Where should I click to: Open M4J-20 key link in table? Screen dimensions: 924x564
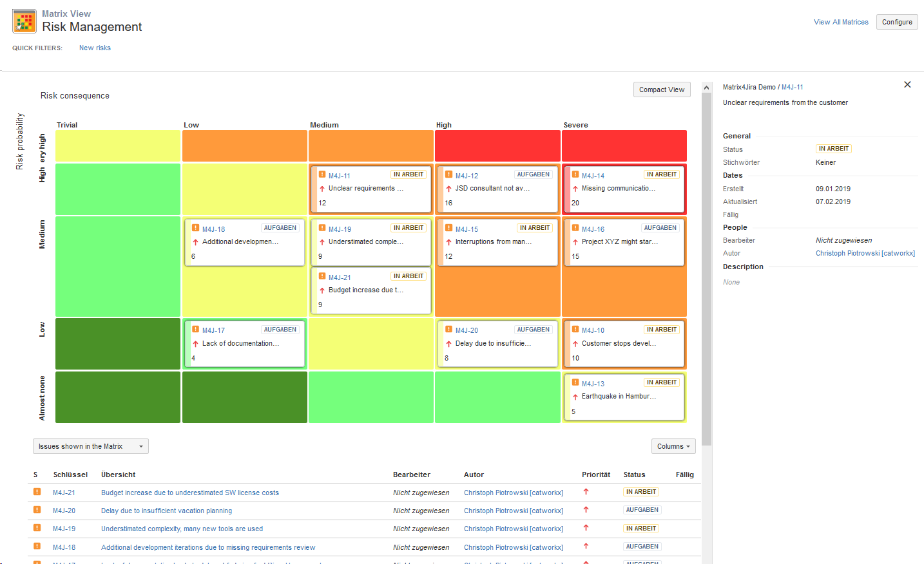tap(64, 511)
